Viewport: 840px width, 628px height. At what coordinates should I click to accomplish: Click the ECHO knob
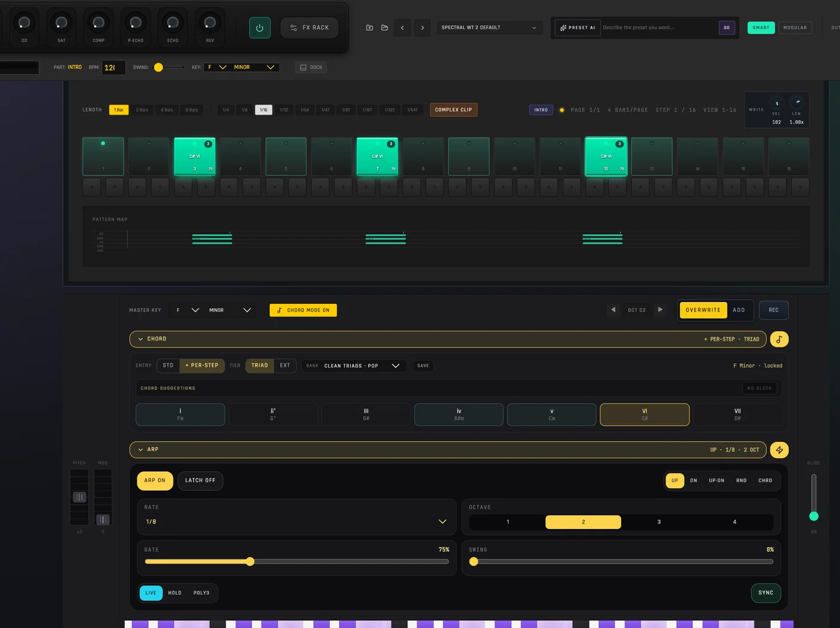173,23
